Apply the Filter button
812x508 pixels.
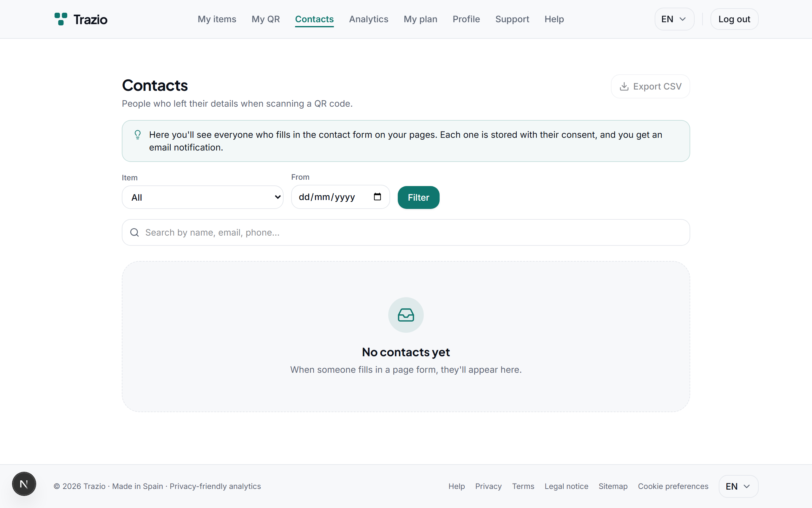418,197
